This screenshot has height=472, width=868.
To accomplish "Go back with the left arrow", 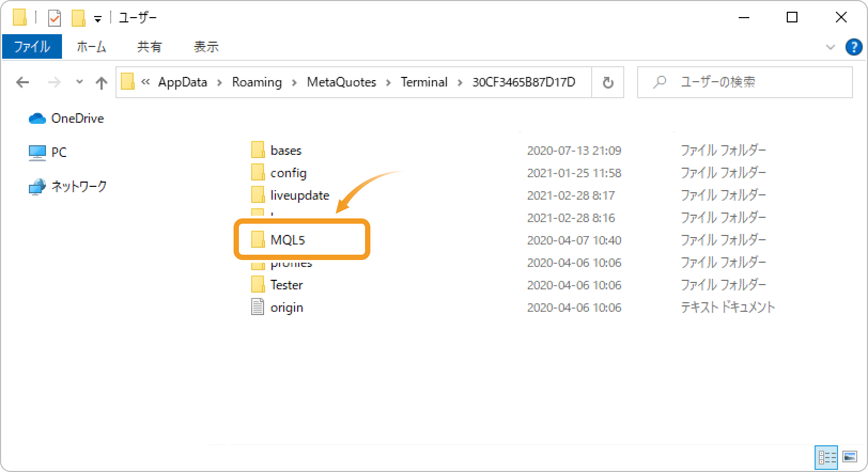I will click(23, 82).
